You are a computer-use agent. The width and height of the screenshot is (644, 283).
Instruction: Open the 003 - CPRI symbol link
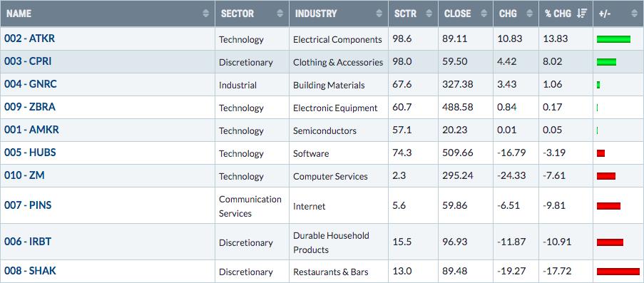point(28,61)
